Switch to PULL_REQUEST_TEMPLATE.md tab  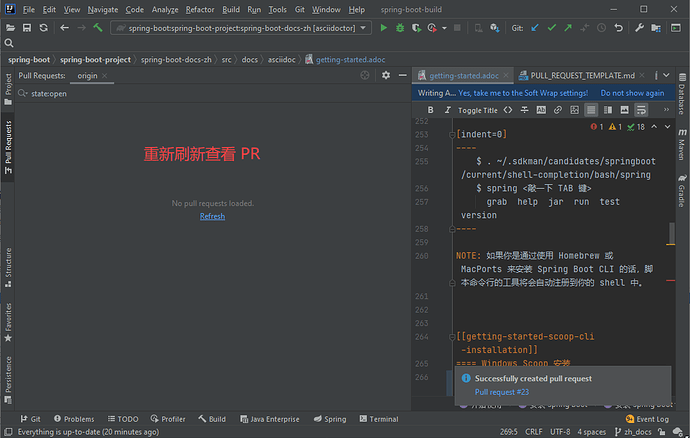(x=582, y=76)
